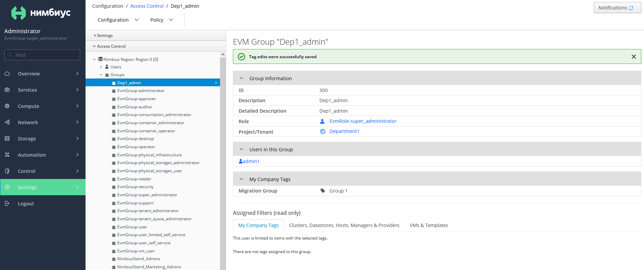Click the Compute chip icon
The width and height of the screenshot is (644, 270).
[7, 106]
